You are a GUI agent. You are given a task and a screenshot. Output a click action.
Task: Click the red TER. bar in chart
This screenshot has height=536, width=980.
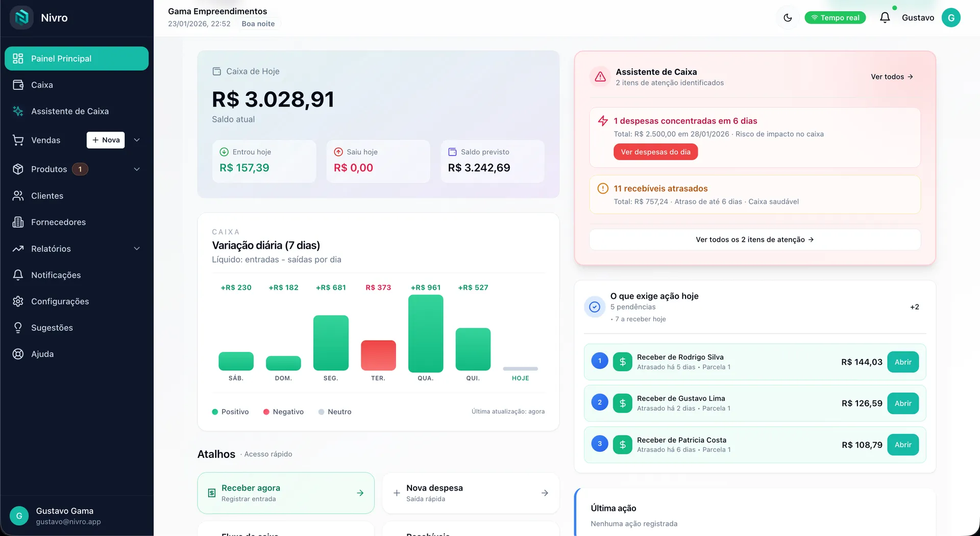(378, 355)
